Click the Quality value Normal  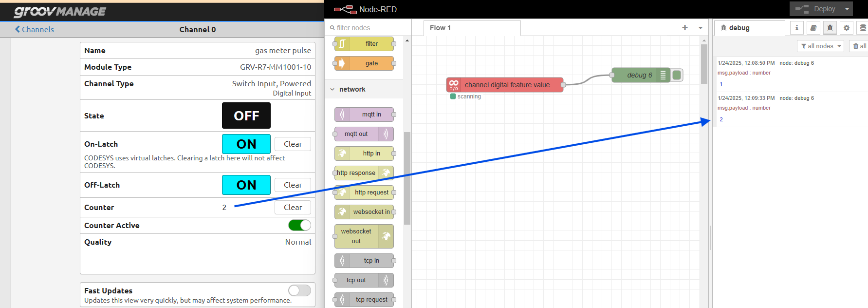[298, 242]
